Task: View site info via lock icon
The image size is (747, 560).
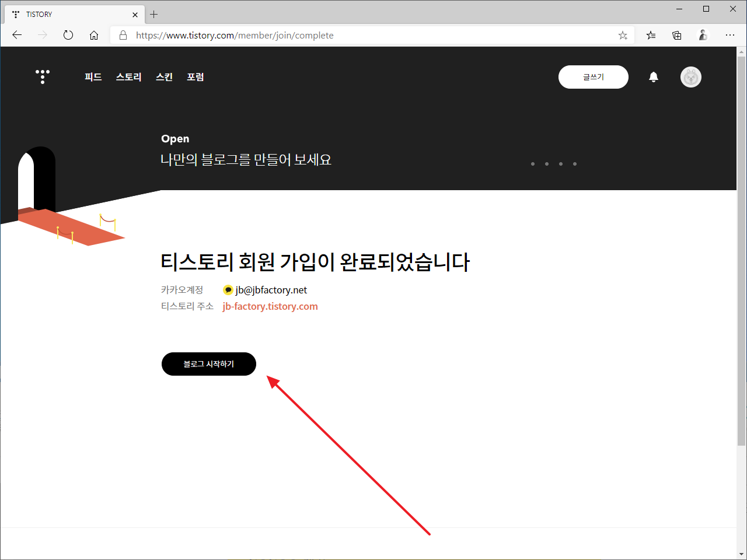Action: point(123,35)
